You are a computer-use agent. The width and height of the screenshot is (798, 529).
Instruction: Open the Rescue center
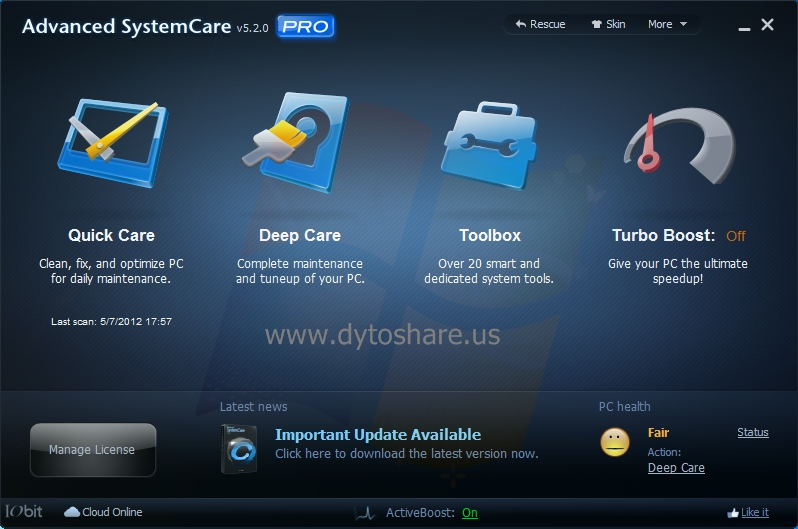click(540, 24)
